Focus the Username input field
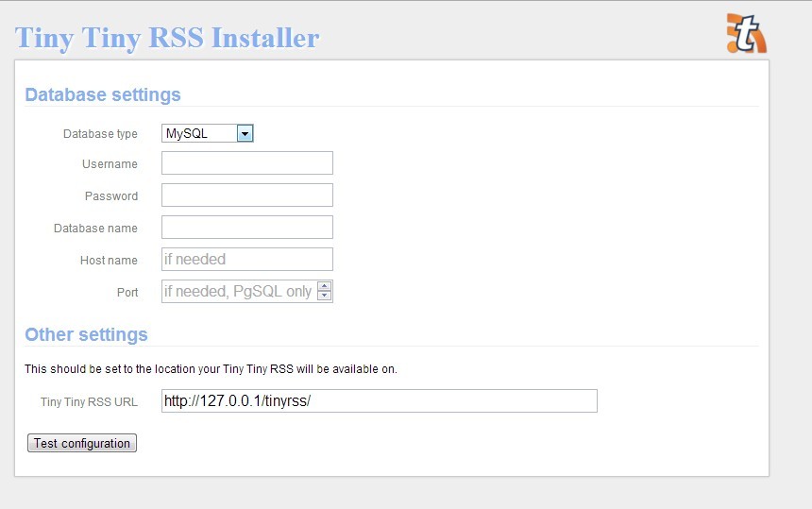 [247, 163]
